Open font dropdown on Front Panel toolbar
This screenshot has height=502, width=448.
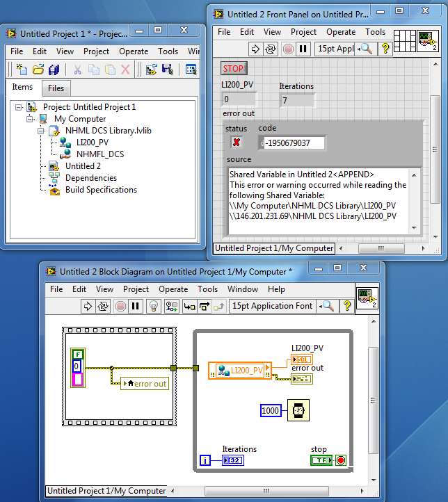tap(335, 49)
